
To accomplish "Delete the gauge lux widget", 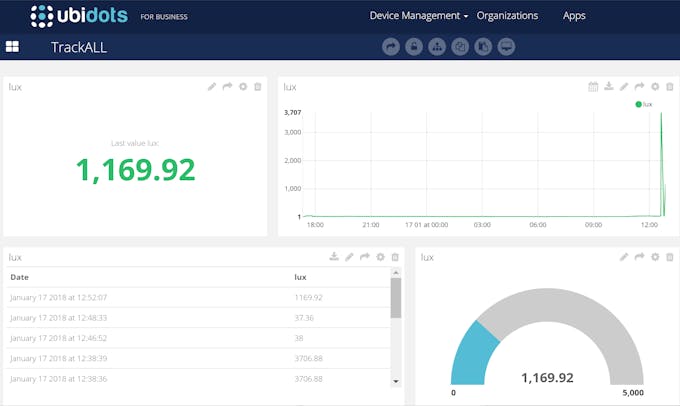I will [x=671, y=257].
